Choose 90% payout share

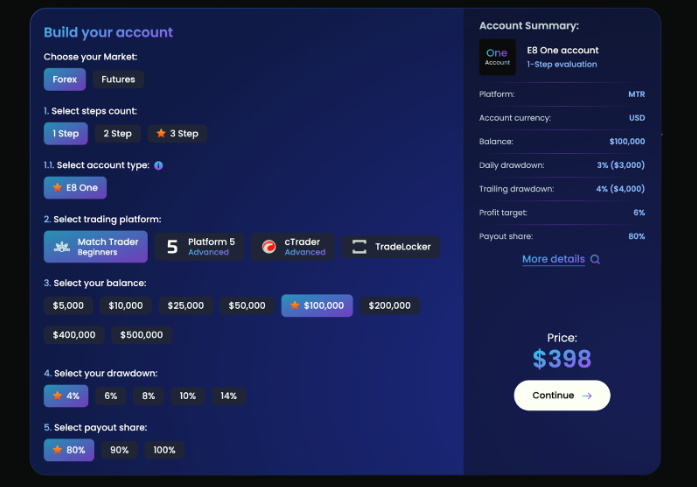120,450
